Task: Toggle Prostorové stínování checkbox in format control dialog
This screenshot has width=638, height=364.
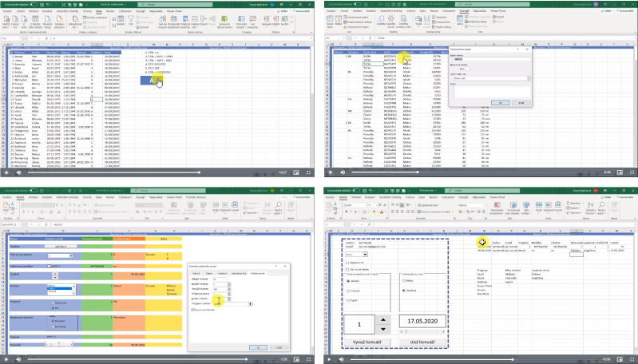Action: 193,310
